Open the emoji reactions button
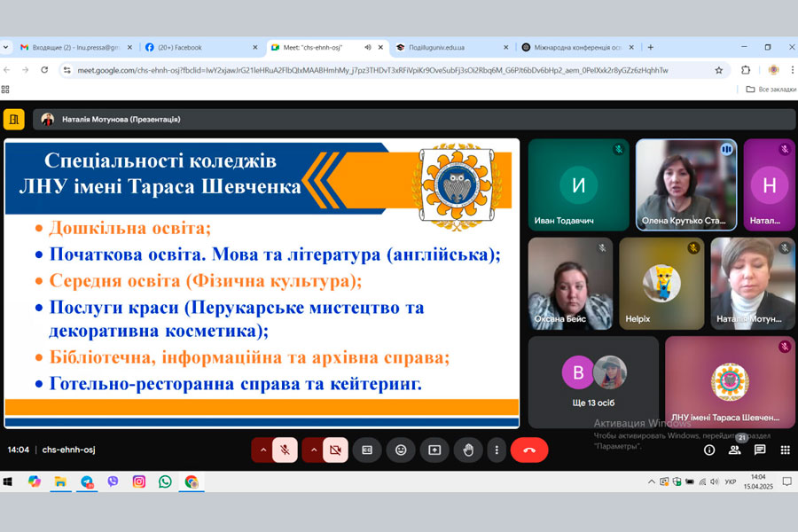This screenshot has height=532, width=798. [x=401, y=450]
